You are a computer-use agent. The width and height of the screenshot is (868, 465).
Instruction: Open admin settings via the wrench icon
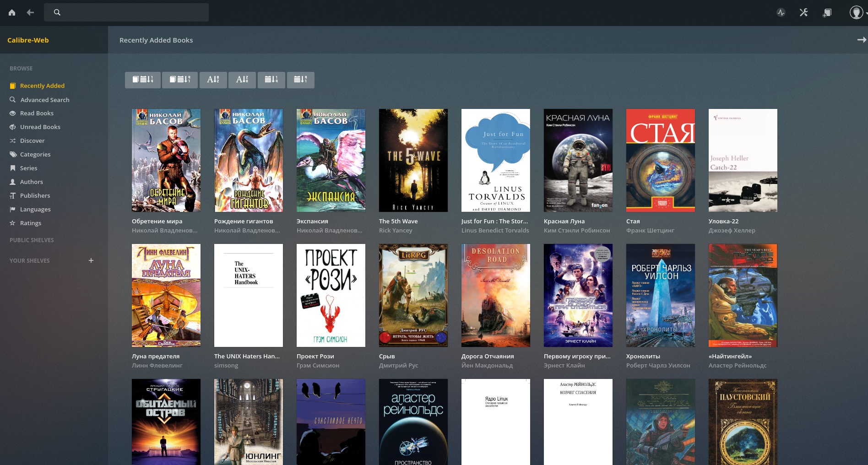803,12
